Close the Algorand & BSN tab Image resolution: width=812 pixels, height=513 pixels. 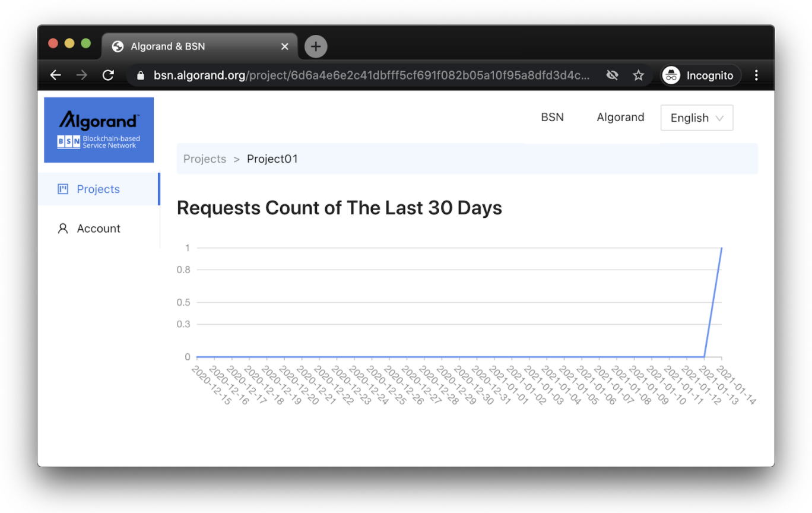coord(285,46)
